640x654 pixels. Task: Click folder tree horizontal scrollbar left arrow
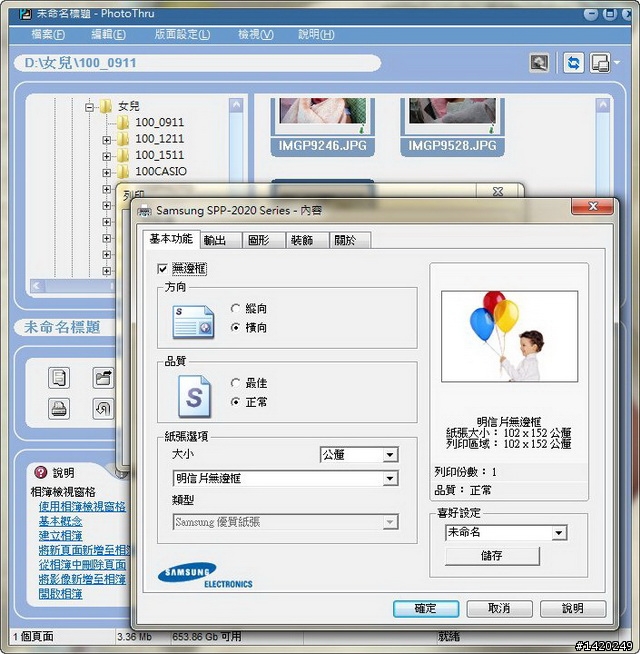pyautogui.click(x=37, y=286)
